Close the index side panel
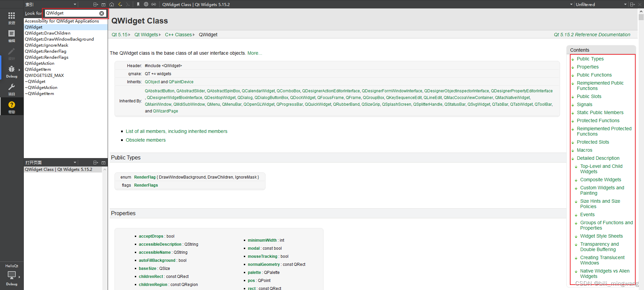The height and width of the screenshot is (290, 644). point(103,4)
